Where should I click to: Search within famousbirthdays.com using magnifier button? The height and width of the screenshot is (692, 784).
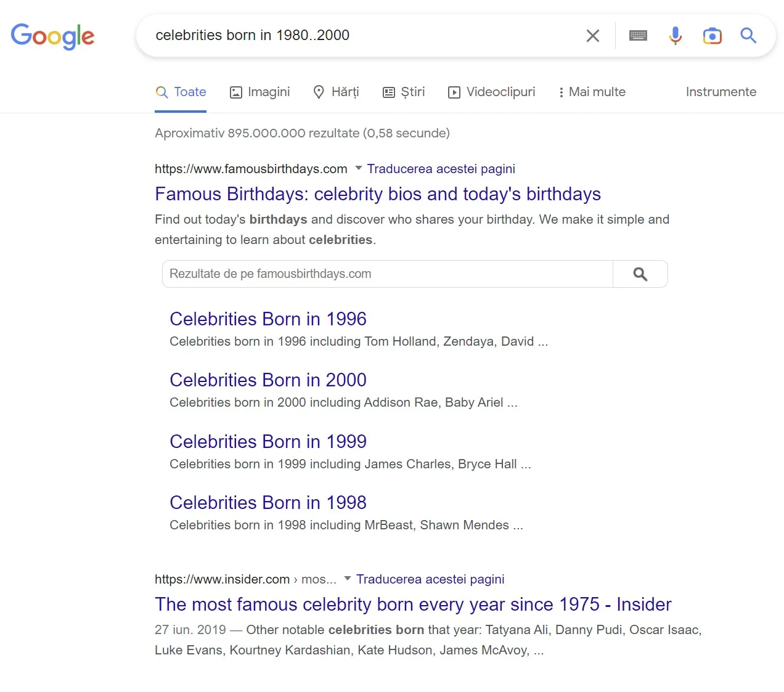coord(640,274)
